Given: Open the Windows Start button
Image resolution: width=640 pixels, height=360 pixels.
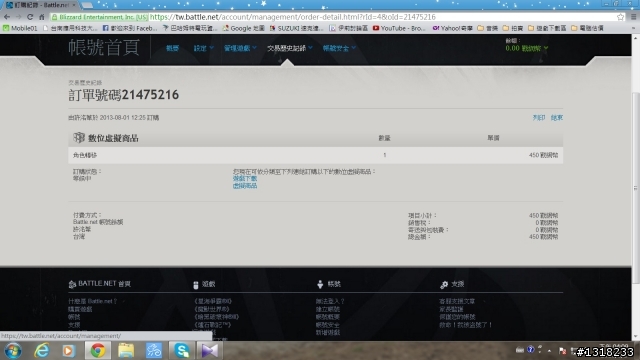Looking at the screenshot, I should [x=13, y=351].
